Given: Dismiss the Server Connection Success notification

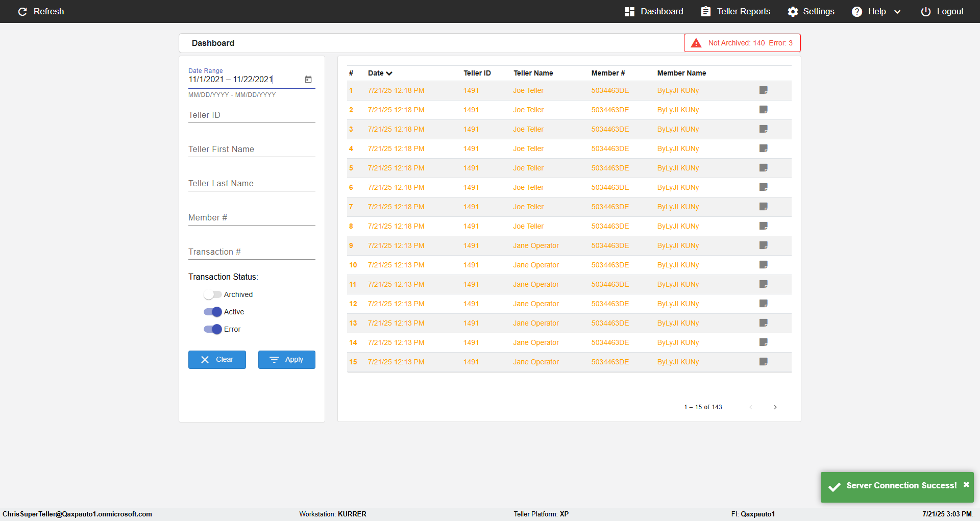Looking at the screenshot, I should coord(966,485).
